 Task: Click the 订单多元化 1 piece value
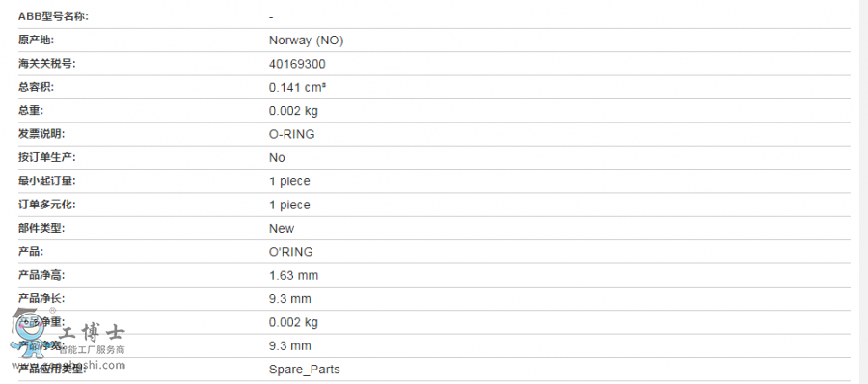289,205
